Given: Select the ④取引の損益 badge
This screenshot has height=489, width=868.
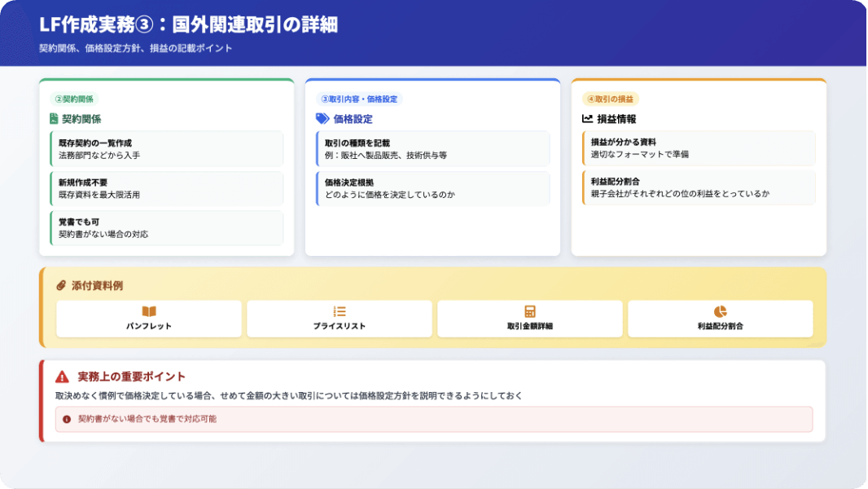Looking at the screenshot, I should [x=610, y=99].
